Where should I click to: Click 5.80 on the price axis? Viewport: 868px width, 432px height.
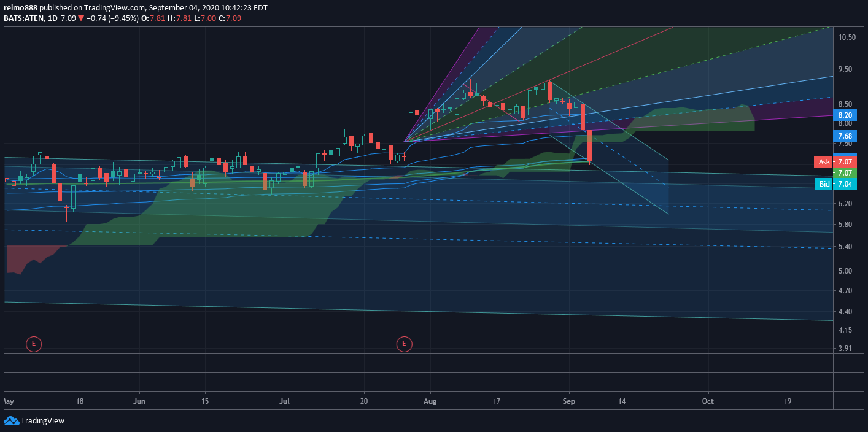(847, 225)
